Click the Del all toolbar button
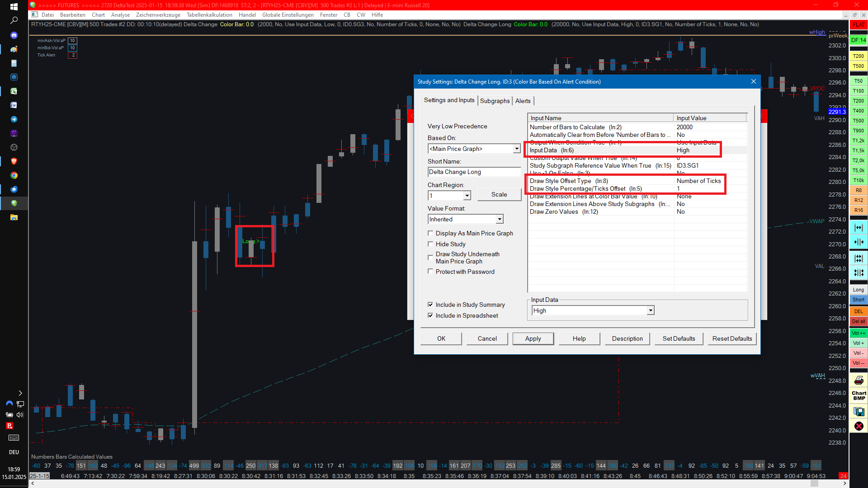 click(858, 321)
